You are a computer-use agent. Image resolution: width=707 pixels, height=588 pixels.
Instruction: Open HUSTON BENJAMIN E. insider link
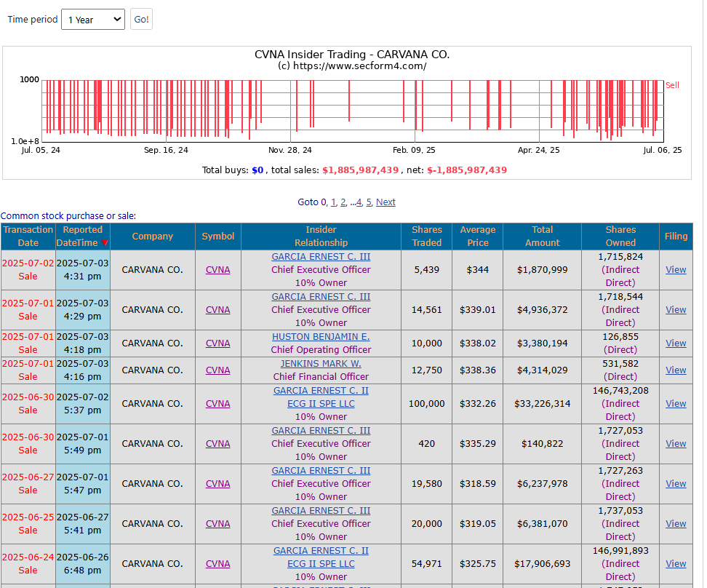pos(321,337)
